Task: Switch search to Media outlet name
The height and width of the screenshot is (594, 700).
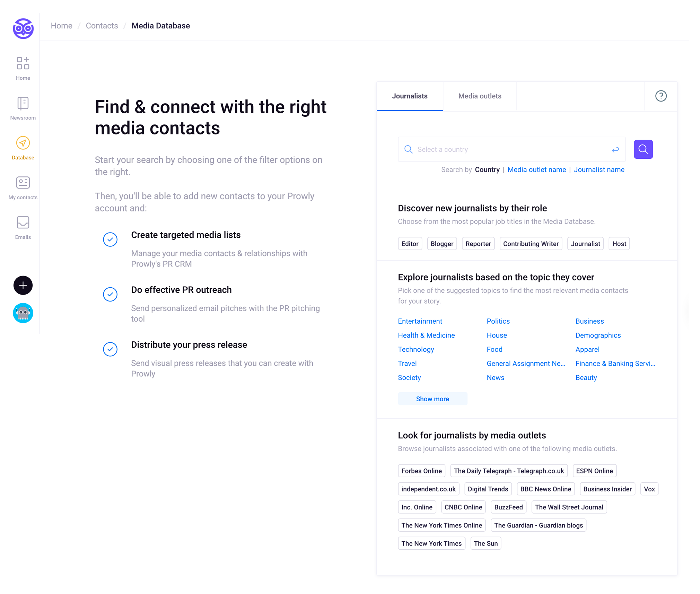Action: point(536,169)
